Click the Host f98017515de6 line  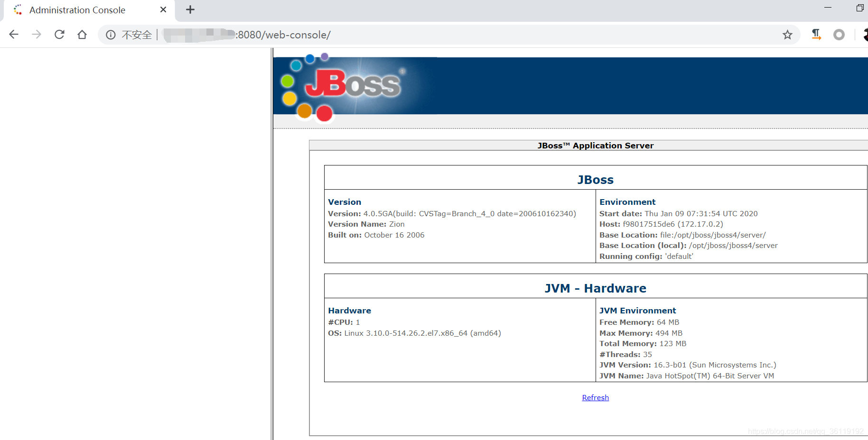(x=661, y=224)
